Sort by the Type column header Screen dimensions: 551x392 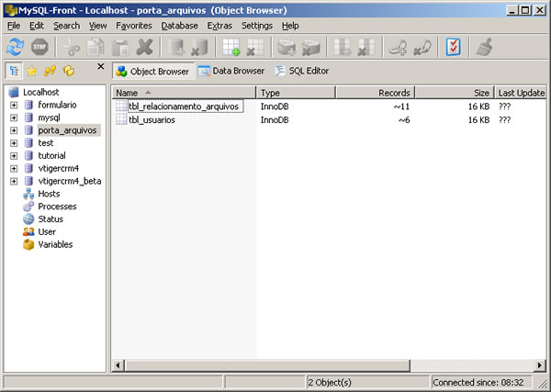296,93
